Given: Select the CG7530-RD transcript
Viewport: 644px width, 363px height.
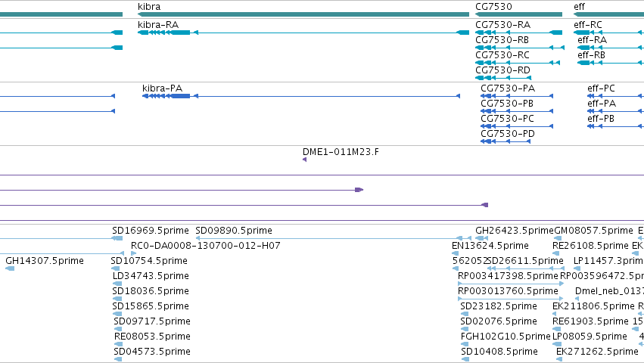Looking at the screenshot, I should [x=503, y=78].
